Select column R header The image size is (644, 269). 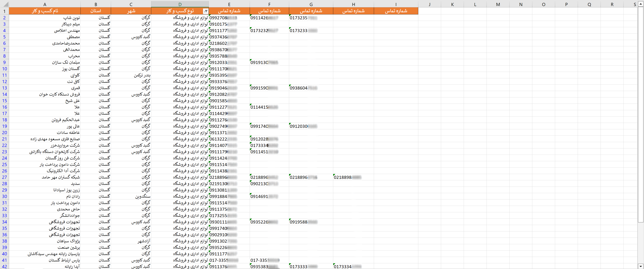pyautogui.click(x=612, y=4)
